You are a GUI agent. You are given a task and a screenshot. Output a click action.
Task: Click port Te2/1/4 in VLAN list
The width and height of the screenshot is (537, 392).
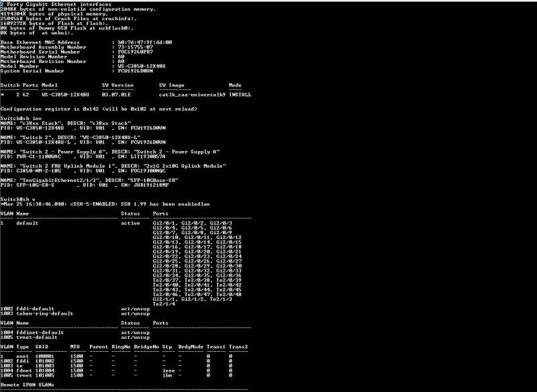(x=164, y=304)
